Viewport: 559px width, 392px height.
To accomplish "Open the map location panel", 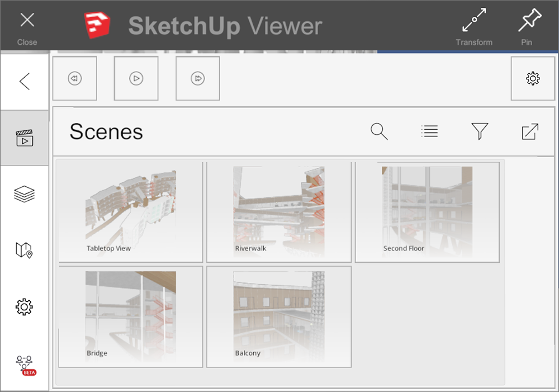I will coord(25,250).
